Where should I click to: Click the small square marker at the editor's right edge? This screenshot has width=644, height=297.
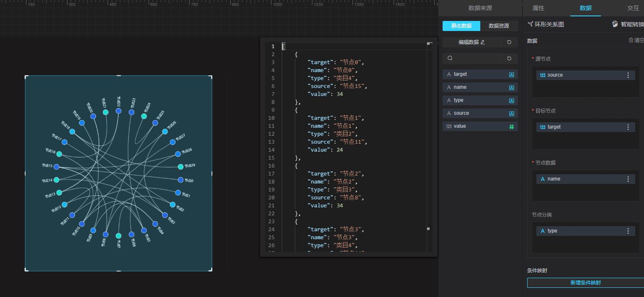click(x=428, y=229)
